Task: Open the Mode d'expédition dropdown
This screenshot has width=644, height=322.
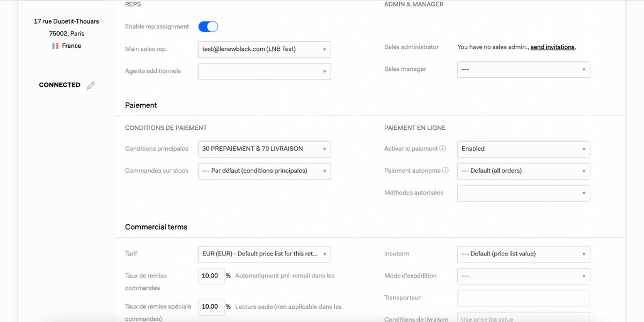Action: [x=524, y=276]
